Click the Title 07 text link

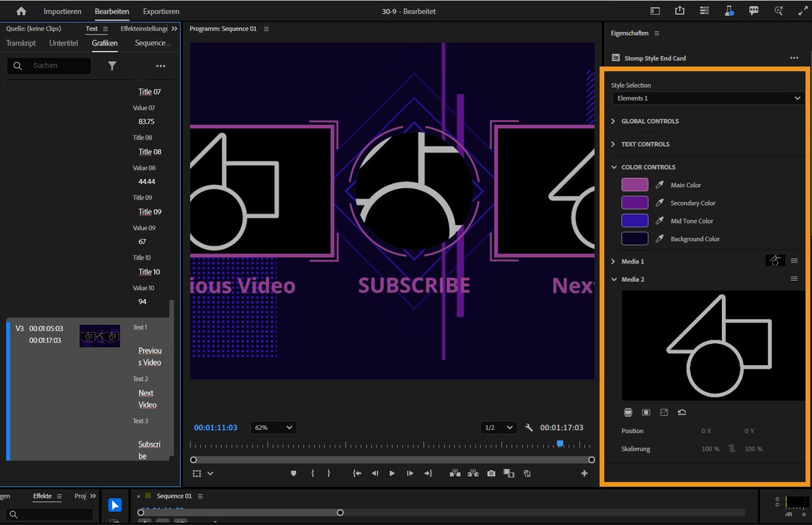(149, 92)
